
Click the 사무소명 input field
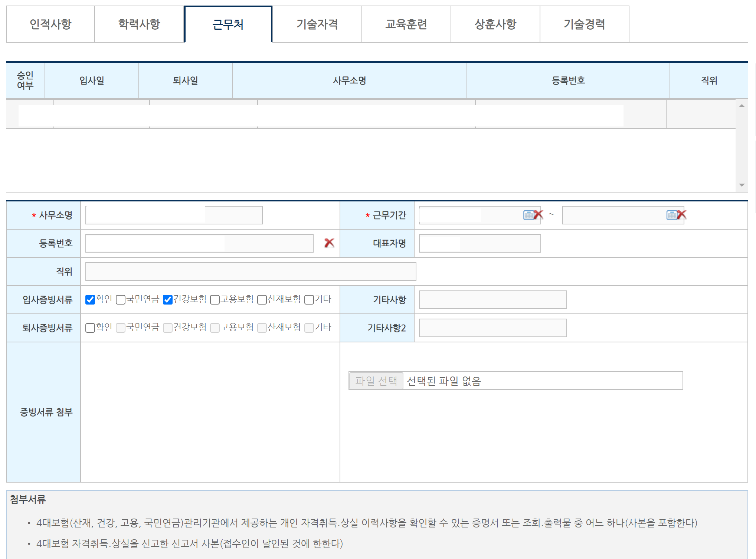(x=174, y=215)
